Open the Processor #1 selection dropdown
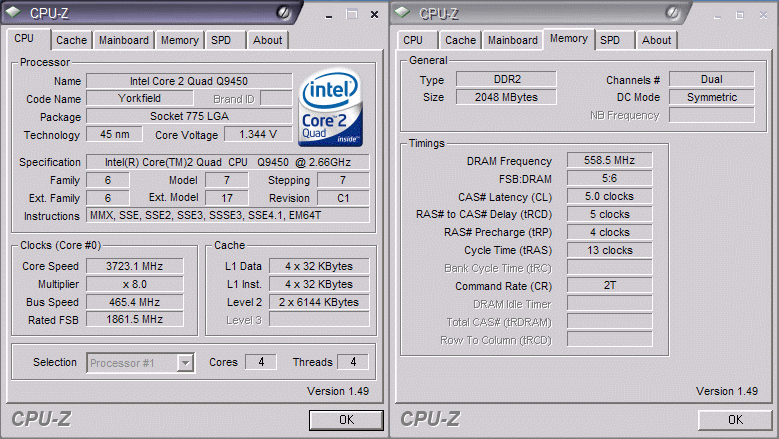Image resolution: width=779 pixels, height=439 pixels. (x=185, y=363)
